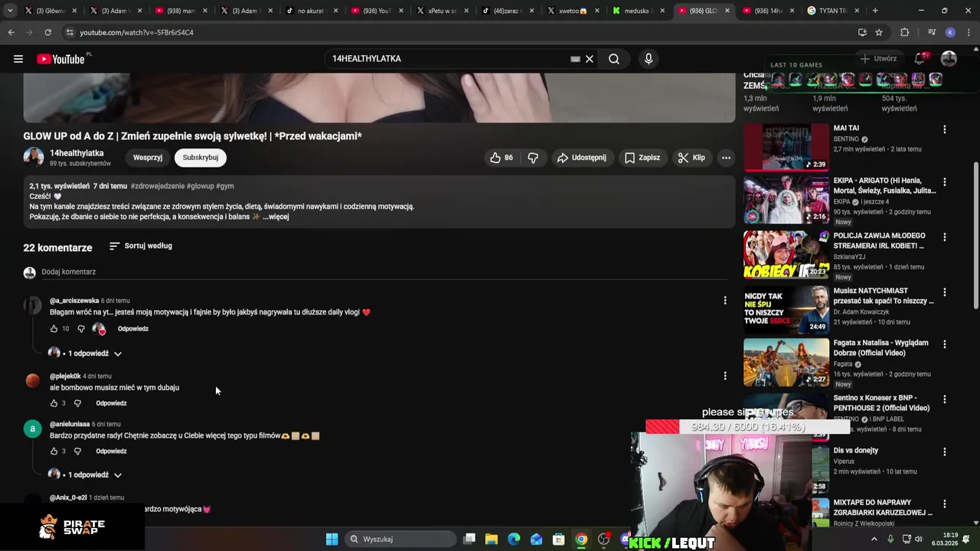Dislike the @plejek0k comment

[x=77, y=403]
